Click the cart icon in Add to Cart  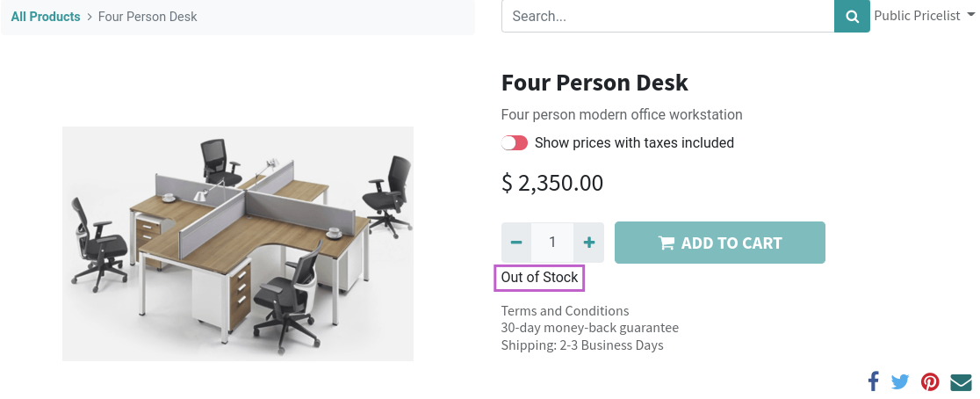coord(667,243)
